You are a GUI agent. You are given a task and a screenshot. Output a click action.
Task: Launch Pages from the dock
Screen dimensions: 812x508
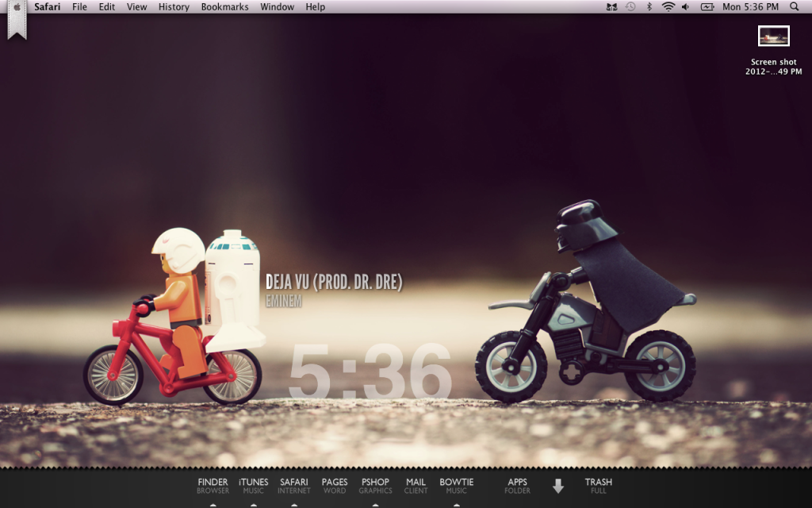click(x=335, y=486)
